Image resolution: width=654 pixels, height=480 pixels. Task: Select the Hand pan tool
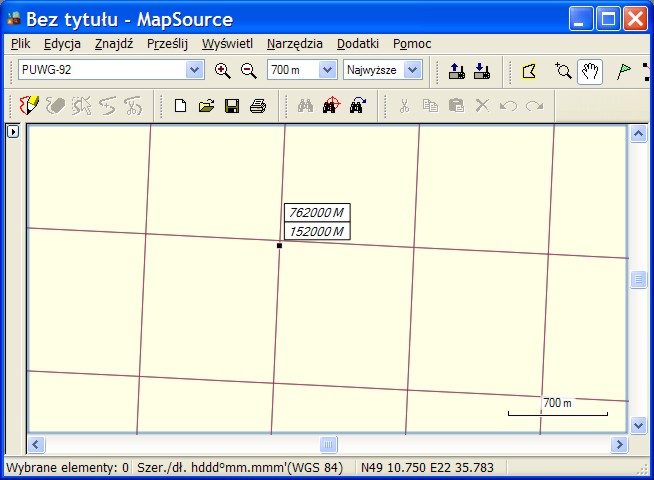pos(590,72)
